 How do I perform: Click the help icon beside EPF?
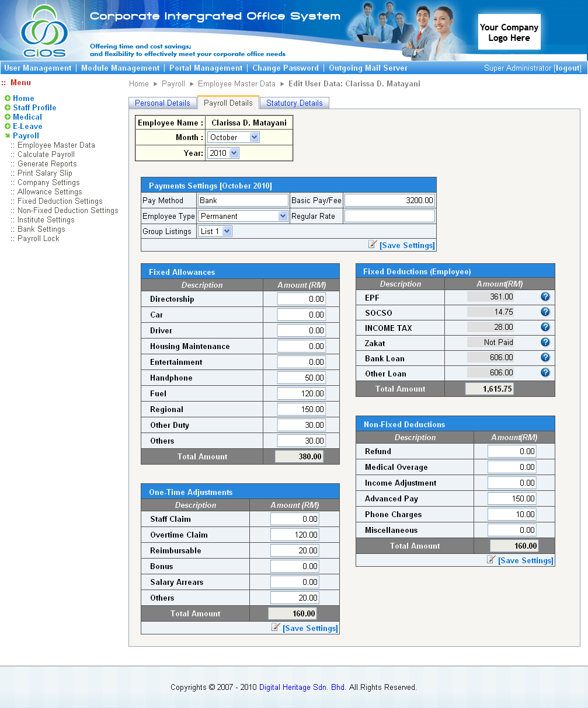tap(545, 297)
